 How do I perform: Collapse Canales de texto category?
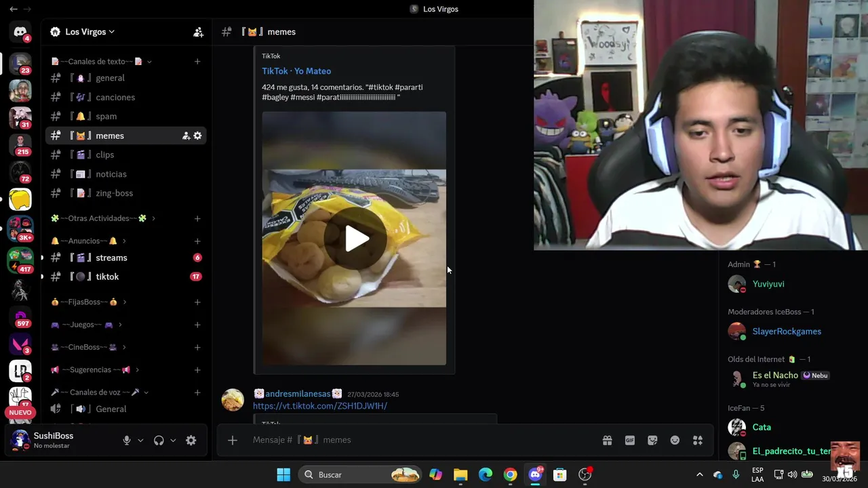click(101, 62)
